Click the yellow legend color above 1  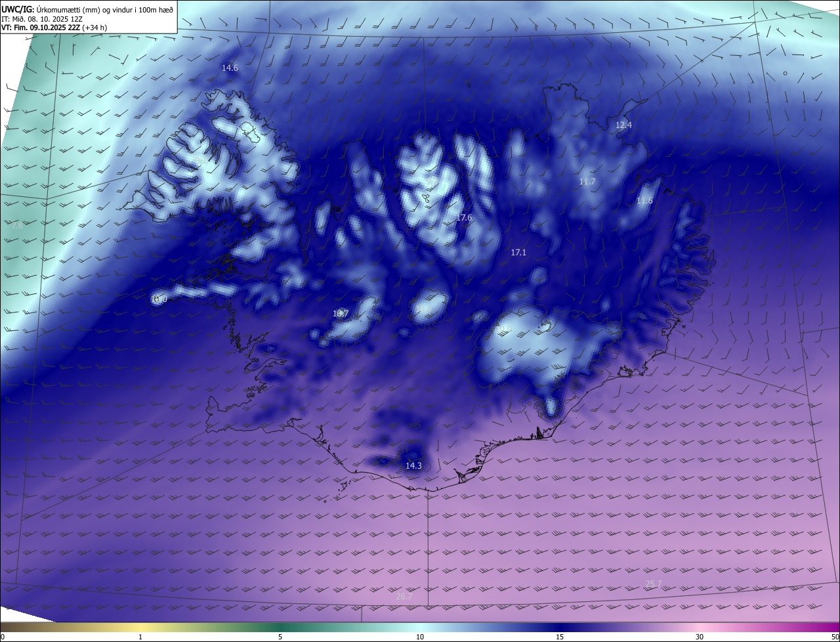coord(140,628)
